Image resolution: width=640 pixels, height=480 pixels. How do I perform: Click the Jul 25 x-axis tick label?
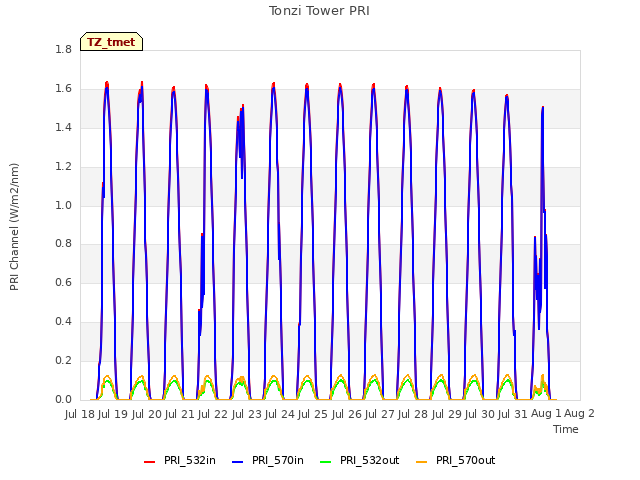click(313, 414)
